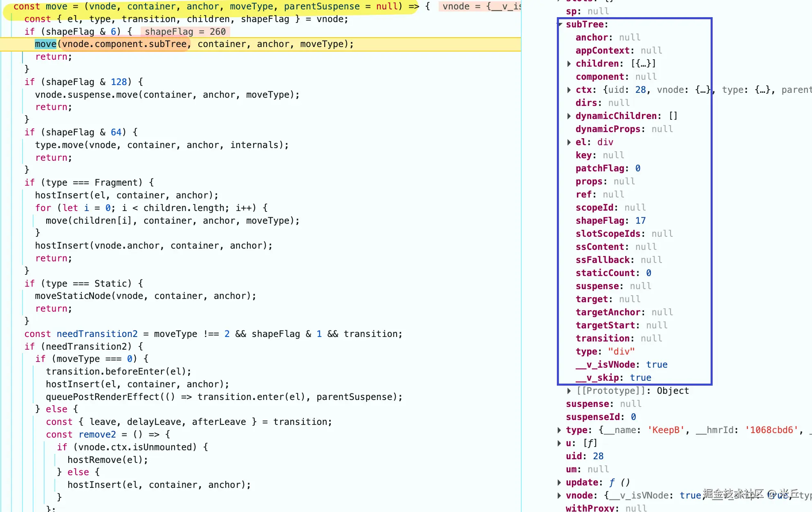Click the line hostRemove(el);
The height and width of the screenshot is (512, 812).
click(108, 460)
